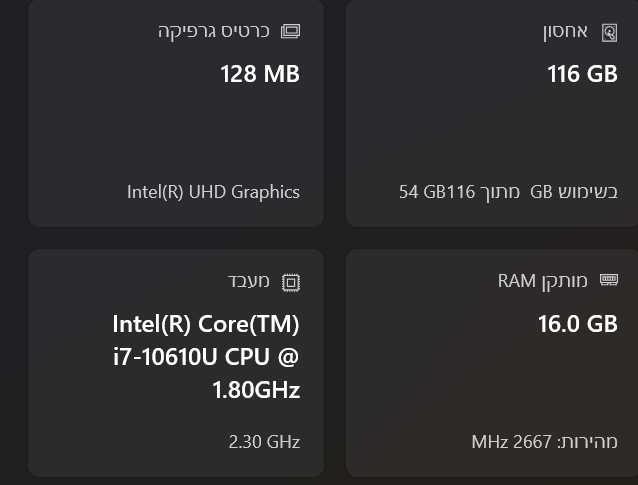Click the graphics card icon

point(290,31)
